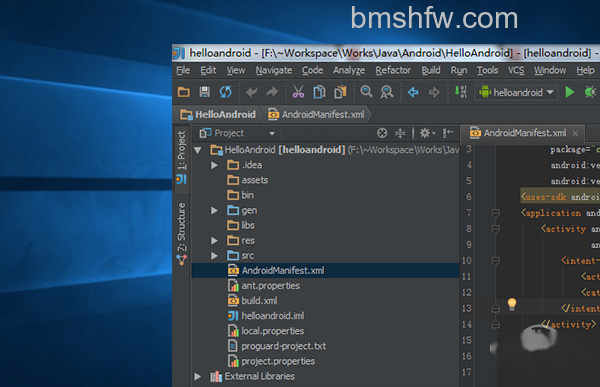Open the Refactor menu
Screen dimensions: 600x387
point(393,70)
